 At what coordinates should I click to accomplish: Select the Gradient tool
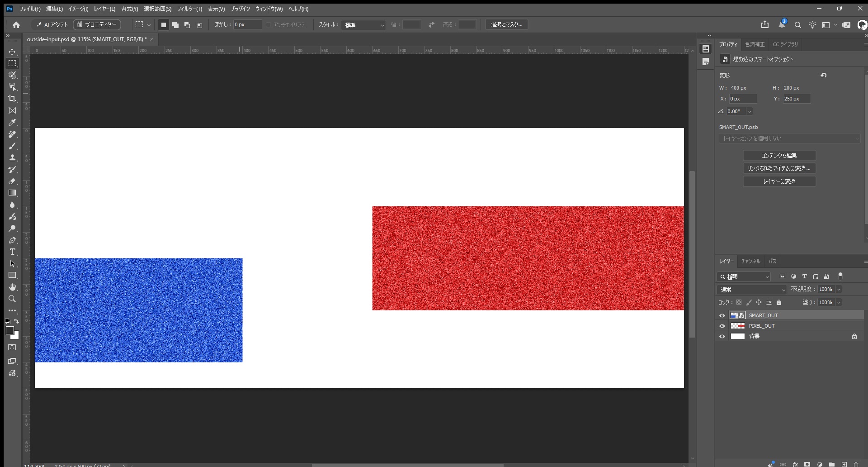coord(12,193)
